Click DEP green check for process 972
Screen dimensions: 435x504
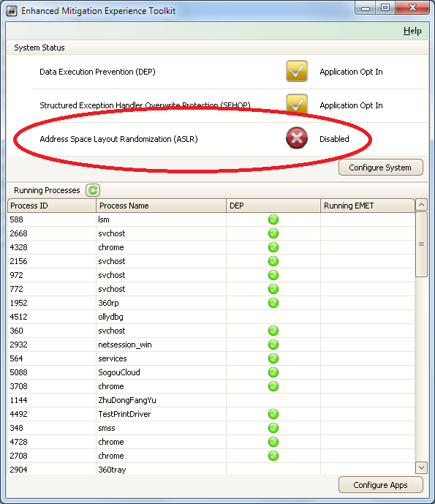(x=273, y=275)
